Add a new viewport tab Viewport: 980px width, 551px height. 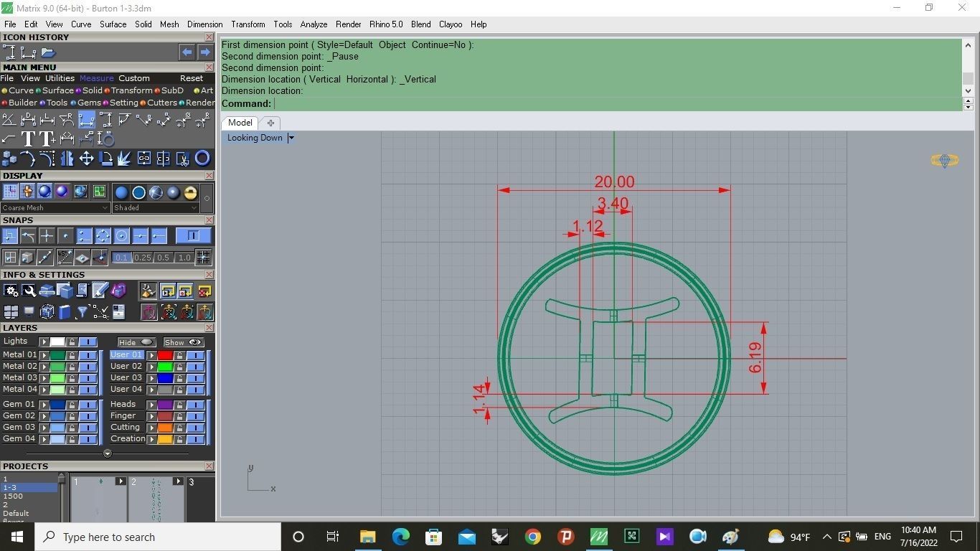coord(270,123)
